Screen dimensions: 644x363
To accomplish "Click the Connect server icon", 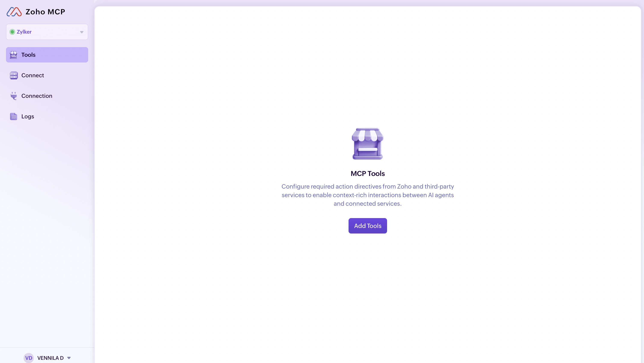I will click(x=13, y=75).
